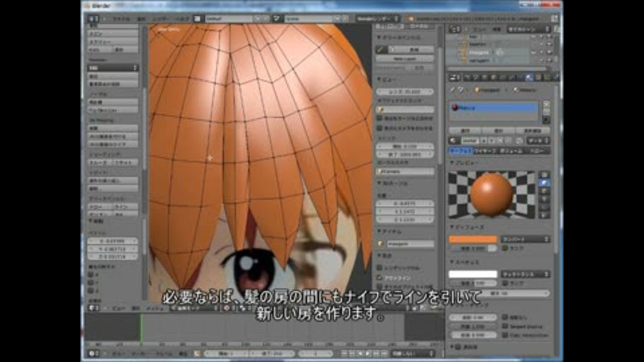Click New Layer grease pencil button
Image resolution: width=644 pixels, height=362 pixels.
(405, 59)
